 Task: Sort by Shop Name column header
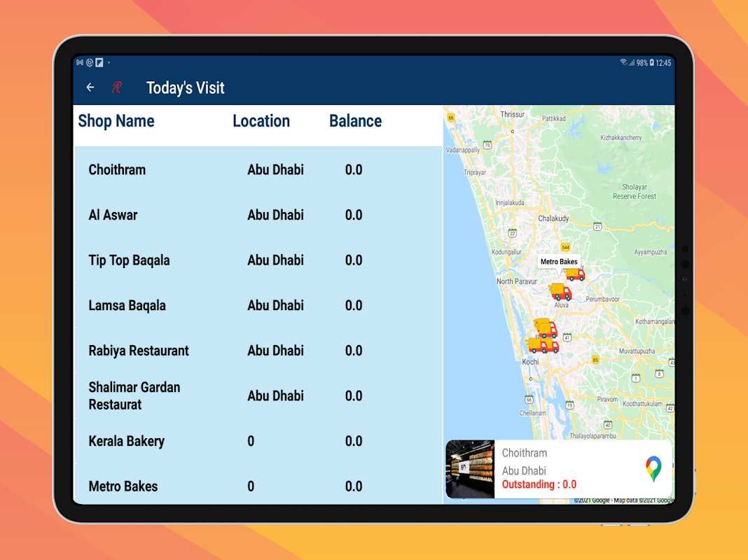click(116, 121)
